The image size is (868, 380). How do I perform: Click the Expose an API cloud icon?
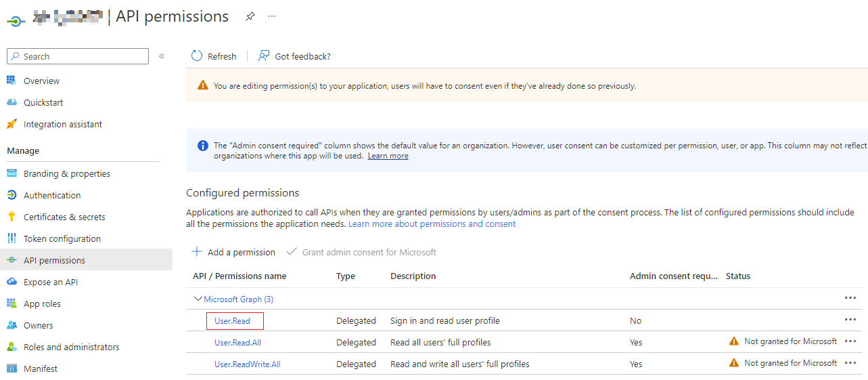coord(12,282)
